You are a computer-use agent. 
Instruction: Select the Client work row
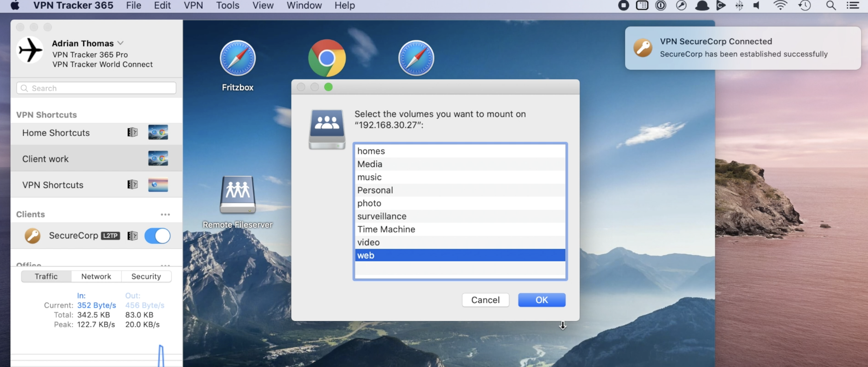coord(96,158)
